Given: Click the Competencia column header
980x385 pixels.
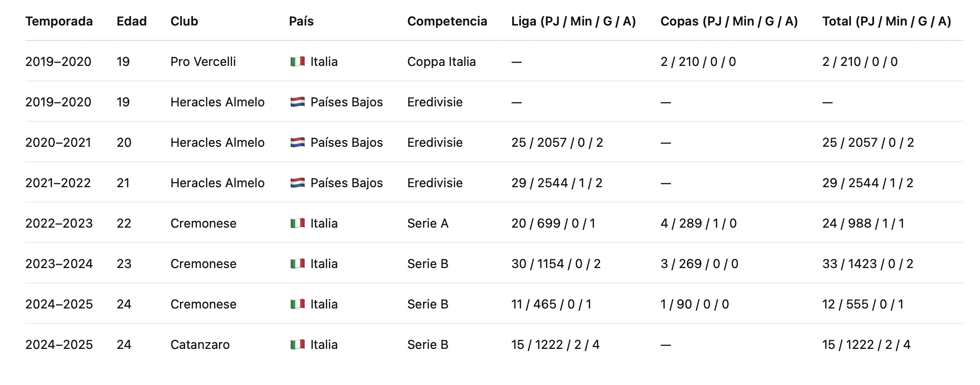Looking at the screenshot, I should (x=447, y=21).
